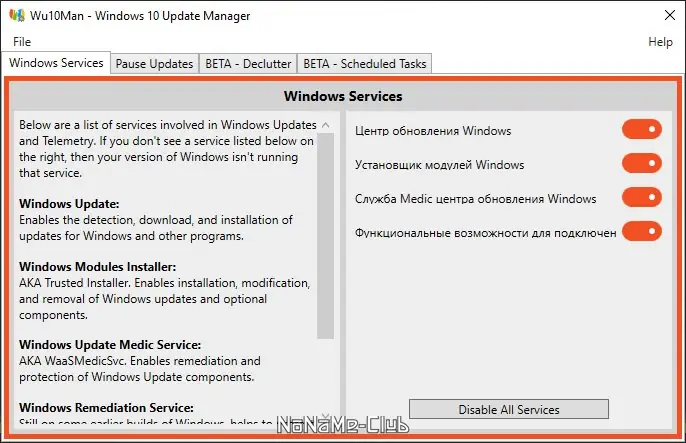The image size is (686, 443).
Task: Open the BETA - Declutter tab
Action: pyautogui.click(x=246, y=64)
